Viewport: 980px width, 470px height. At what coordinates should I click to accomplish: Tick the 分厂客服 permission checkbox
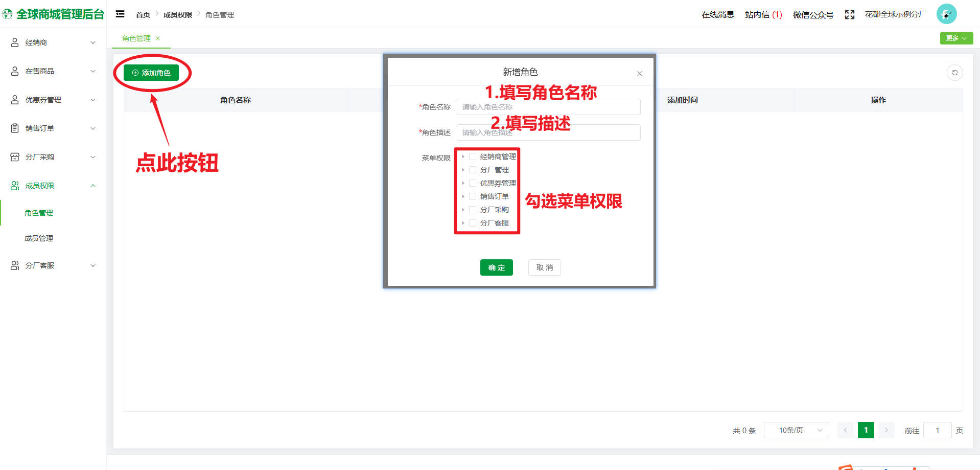coord(473,223)
